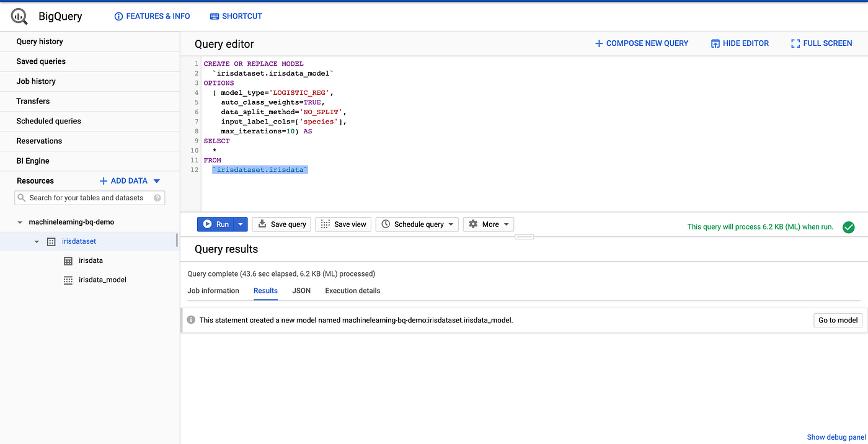Open the Execution details tab
The image size is (868, 444).
click(352, 290)
